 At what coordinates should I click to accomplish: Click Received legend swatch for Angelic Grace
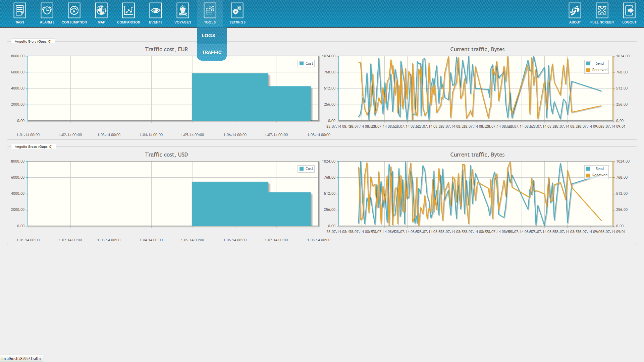(x=588, y=175)
